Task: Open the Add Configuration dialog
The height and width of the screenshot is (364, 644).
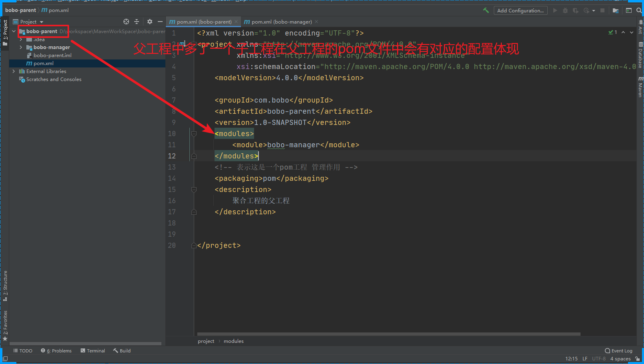Action: 520,10
